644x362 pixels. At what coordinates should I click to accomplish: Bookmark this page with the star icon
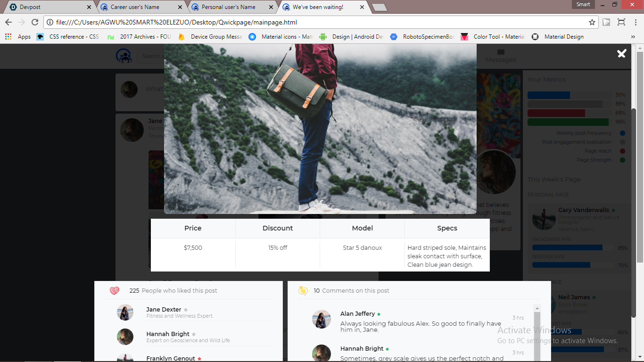(592, 22)
